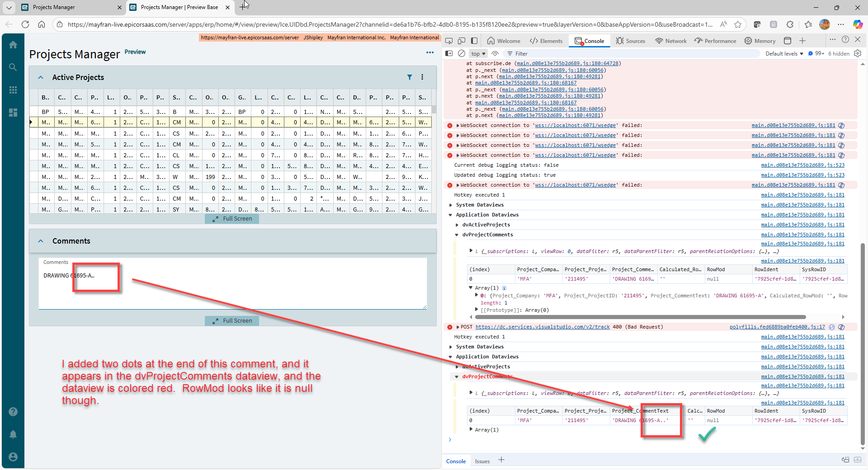Click the Read aloud icon in address bar

point(724,24)
